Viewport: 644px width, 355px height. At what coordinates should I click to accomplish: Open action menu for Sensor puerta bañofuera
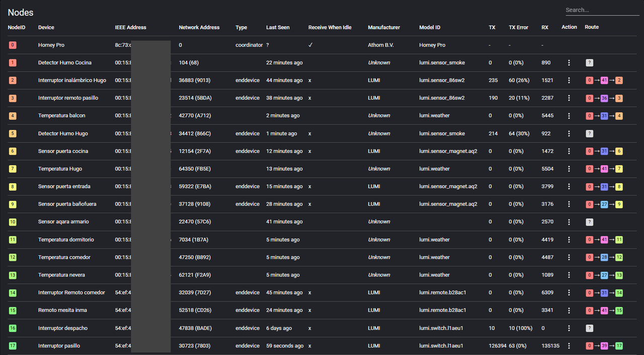[569, 204]
